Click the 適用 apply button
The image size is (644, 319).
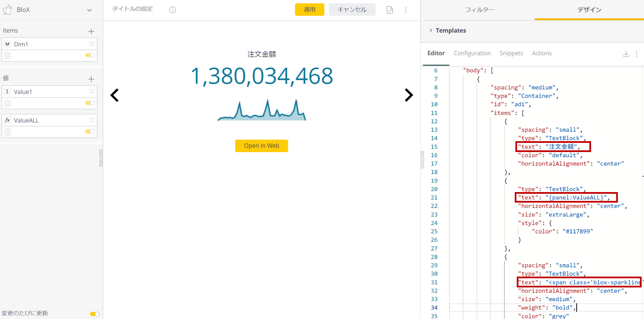pos(309,10)
